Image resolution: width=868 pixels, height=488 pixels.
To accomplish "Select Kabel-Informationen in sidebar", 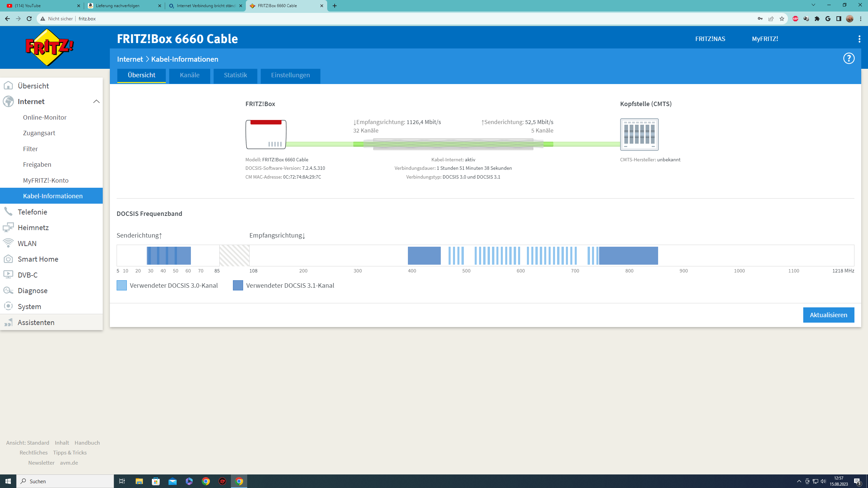I will tap(51, 196).
